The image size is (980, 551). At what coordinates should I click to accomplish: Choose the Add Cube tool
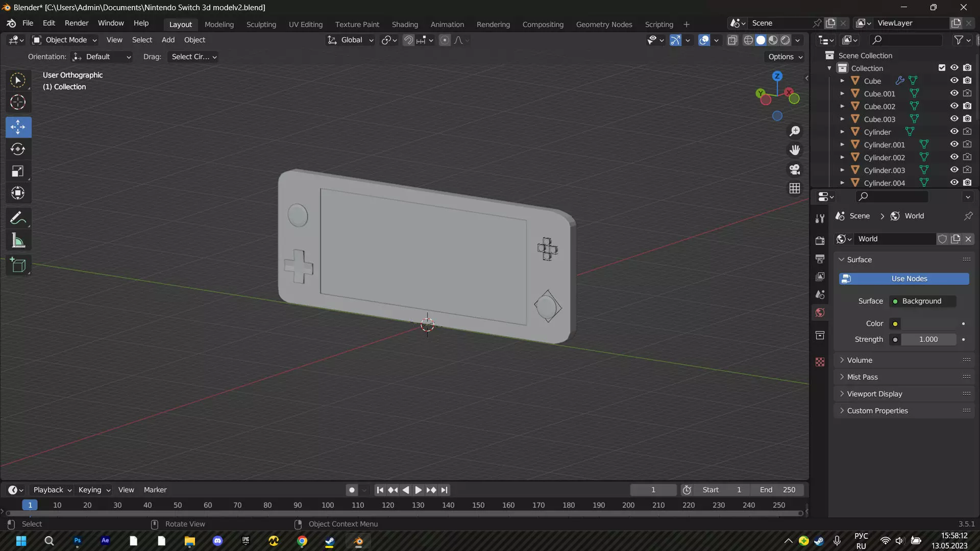(x=18, y=265)
